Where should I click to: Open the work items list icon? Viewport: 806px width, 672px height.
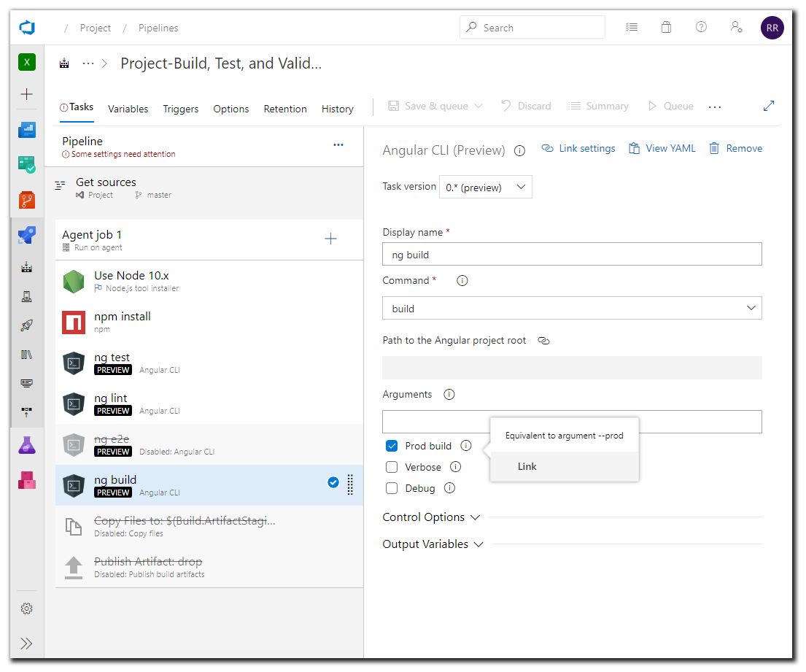coord(632,27)
